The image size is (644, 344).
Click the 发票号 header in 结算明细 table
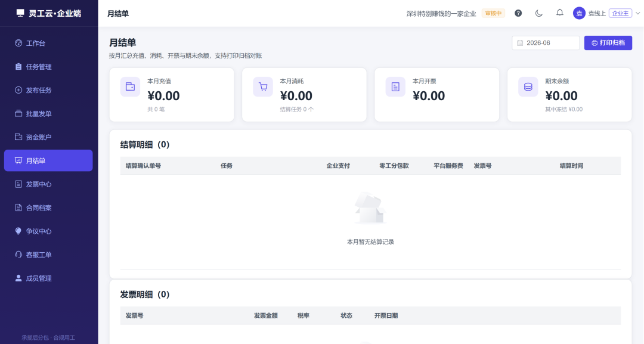coord(482,166)
